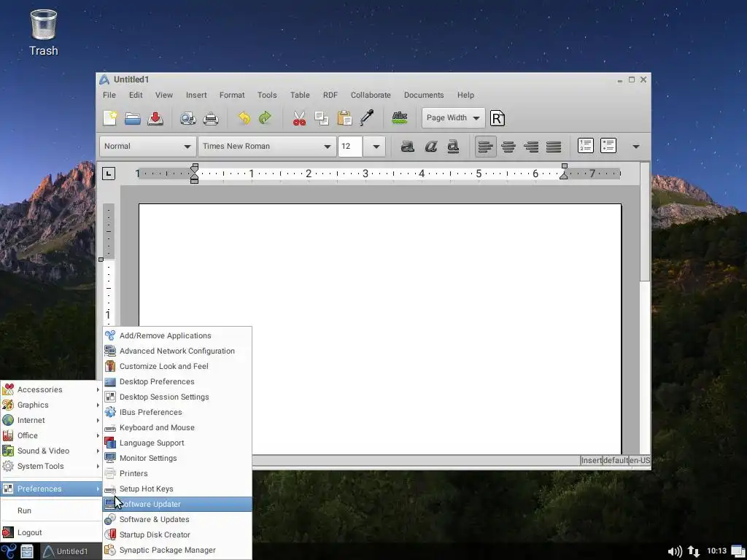Open the File menu
747x560 pixels.
tap(109, 95)
